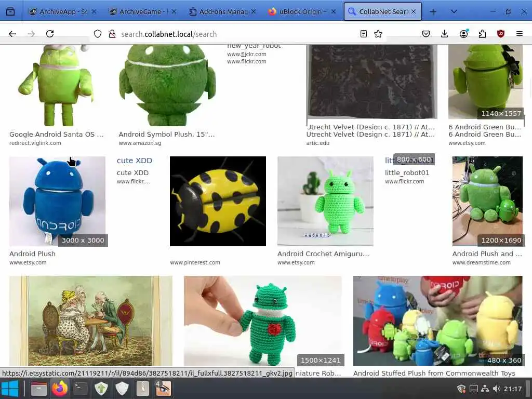532x399 pixels.
Task: Click the little_robot01 result title
Action: click(x=407, y=172)
